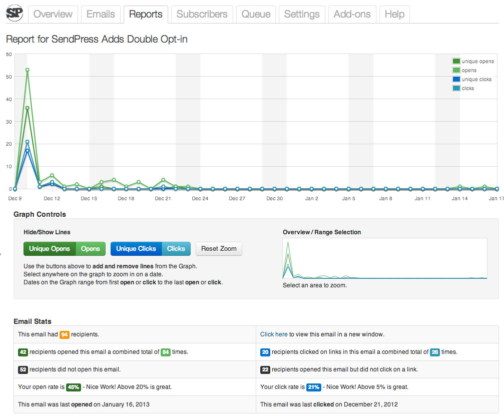Toggle the Clicks line visibility
This screenshot has height=420, width=504.
coord(176,249)
